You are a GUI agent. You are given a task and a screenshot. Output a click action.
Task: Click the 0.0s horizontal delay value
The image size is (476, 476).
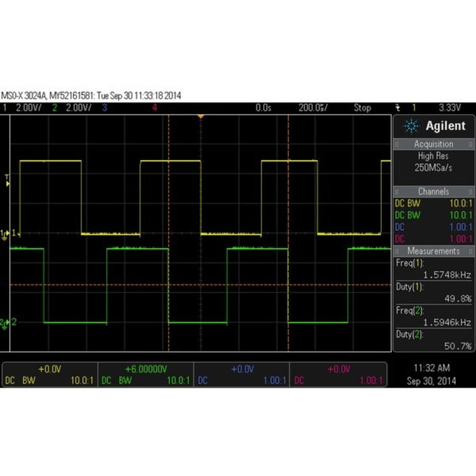point(263,107)
